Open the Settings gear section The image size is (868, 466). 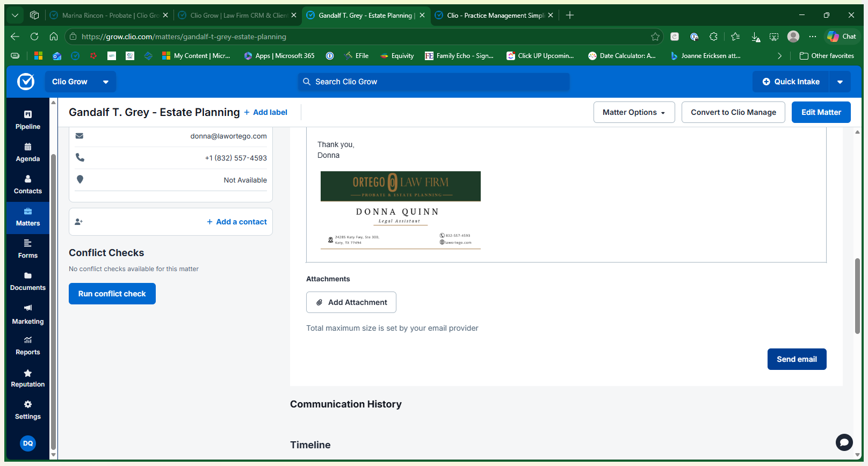coord(28,410)
